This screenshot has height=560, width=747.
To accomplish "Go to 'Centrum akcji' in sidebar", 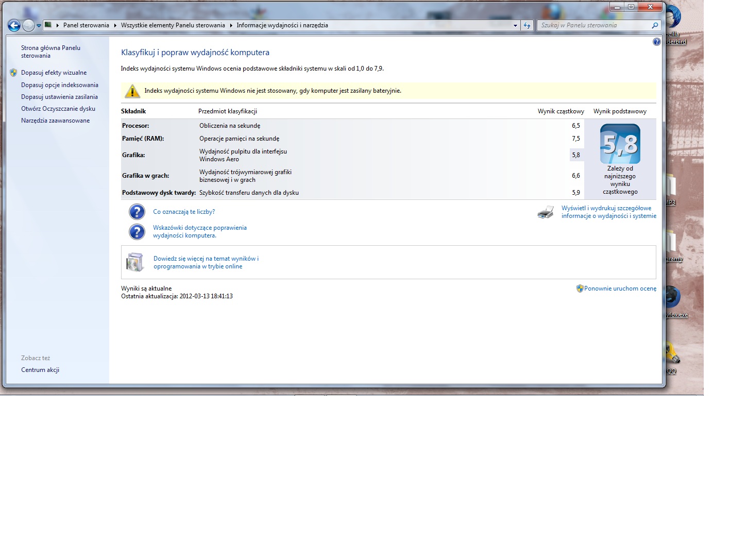I will 40,370.
